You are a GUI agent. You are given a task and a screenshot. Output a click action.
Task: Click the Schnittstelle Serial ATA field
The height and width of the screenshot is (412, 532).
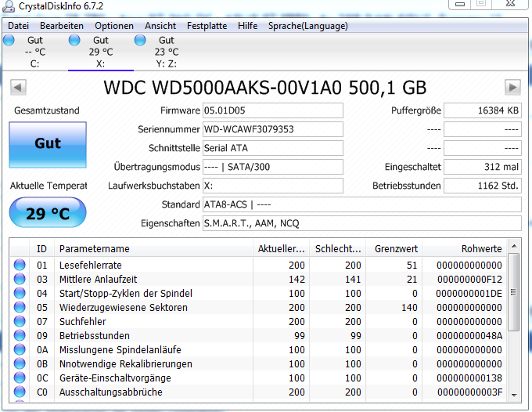[273, 148]
